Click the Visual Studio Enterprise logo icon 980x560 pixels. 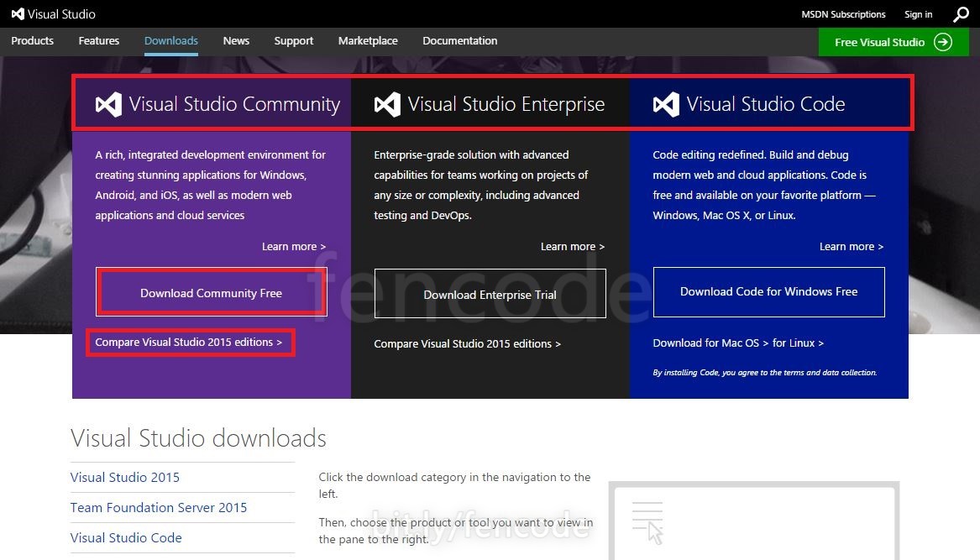(387, 104)
